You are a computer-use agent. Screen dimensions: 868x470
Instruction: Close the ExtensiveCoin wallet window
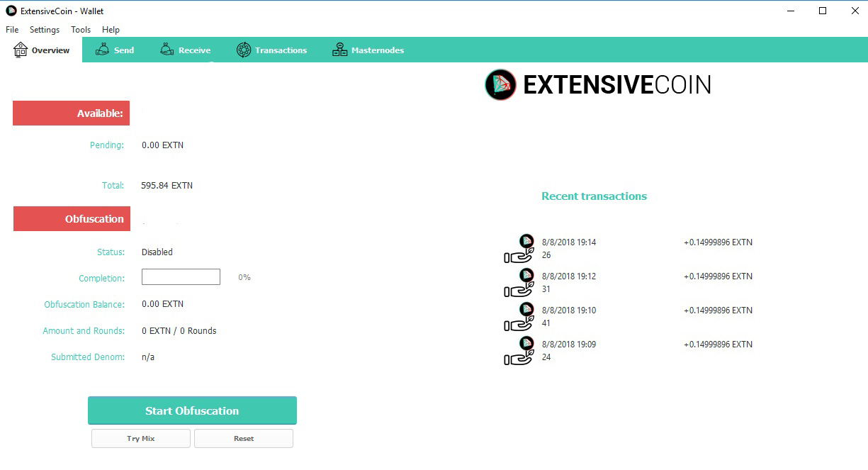(855, 11)
